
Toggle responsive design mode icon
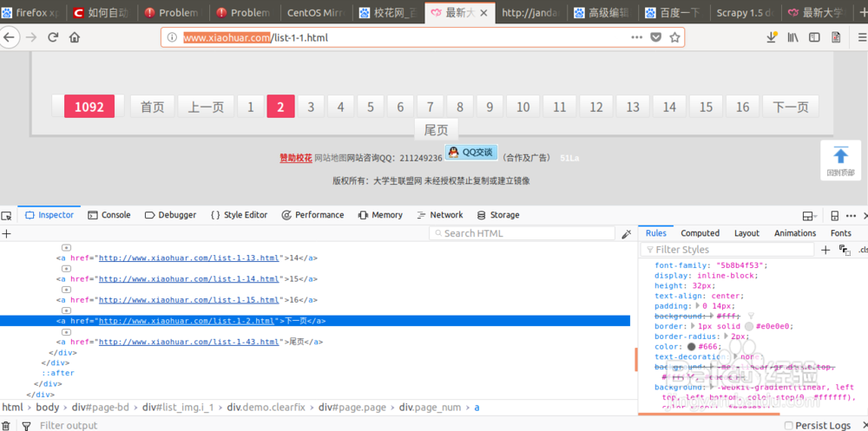835,215
